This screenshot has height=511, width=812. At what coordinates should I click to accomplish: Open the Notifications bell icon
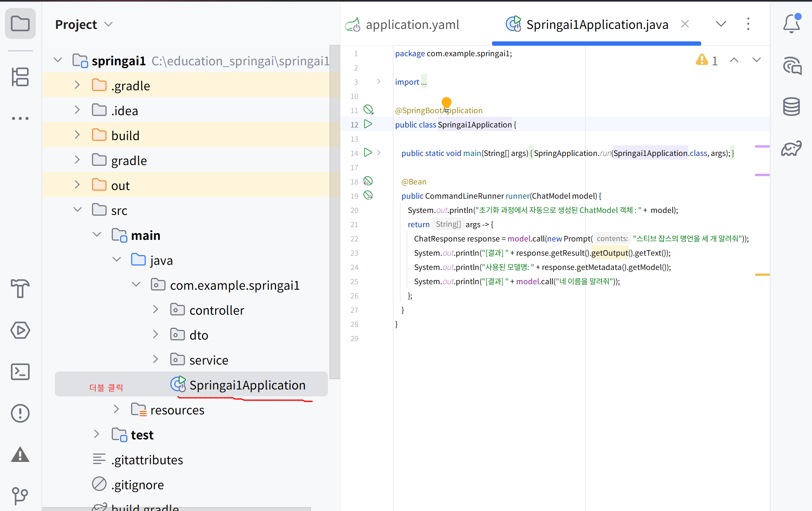pyautogui.click(x=791, y=24)
